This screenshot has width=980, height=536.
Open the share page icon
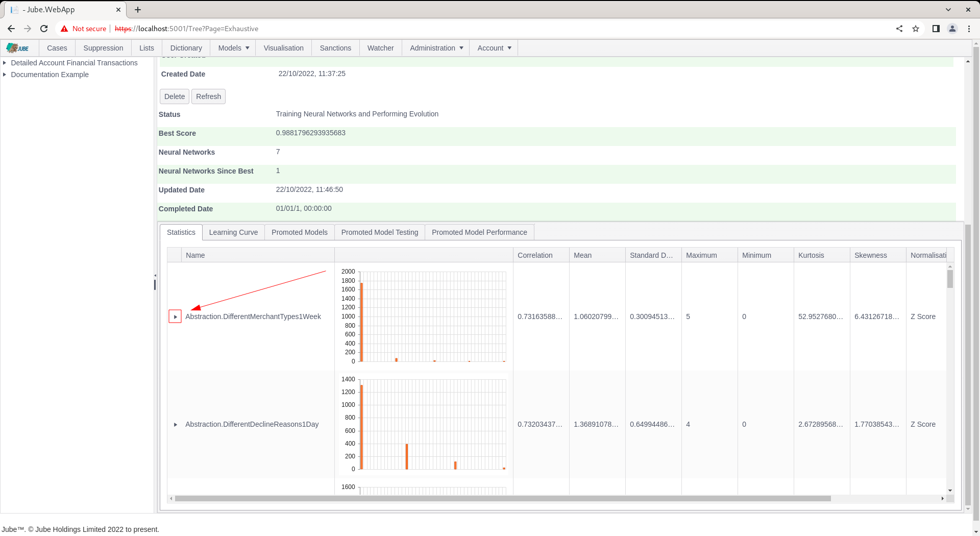tap(899, 29)
